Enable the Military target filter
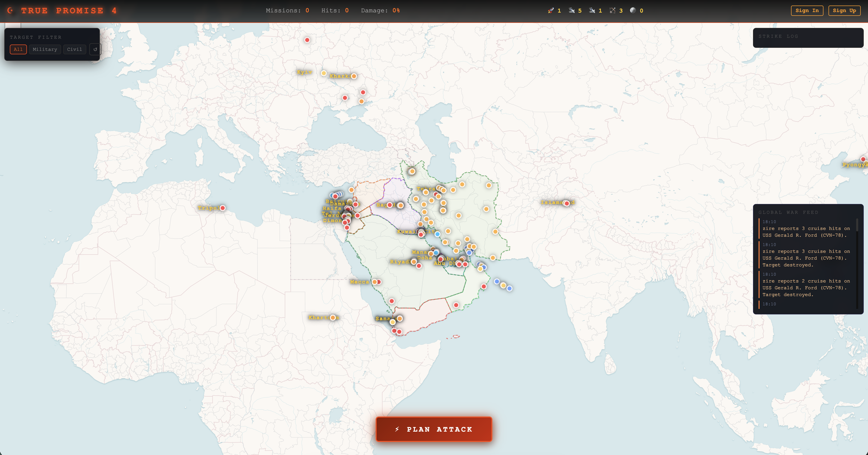The height and width of the screenshot is (455, 868). coord(45,49)
